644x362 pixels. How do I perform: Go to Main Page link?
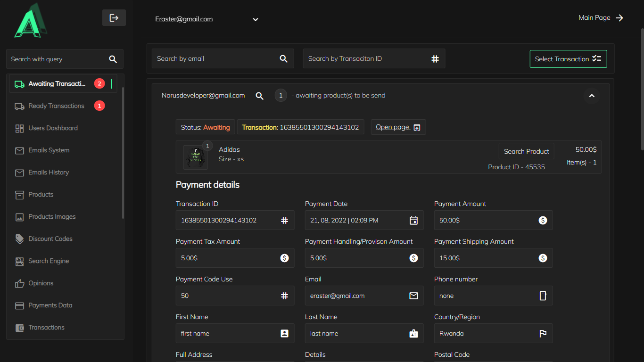pos(601,18)
